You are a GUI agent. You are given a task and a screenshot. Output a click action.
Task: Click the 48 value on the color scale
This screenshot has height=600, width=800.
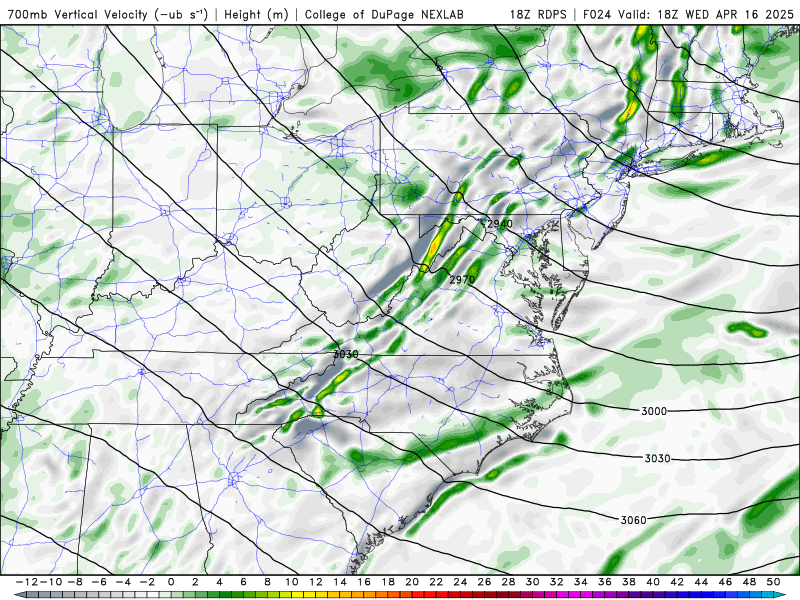(x=749, y=582)
